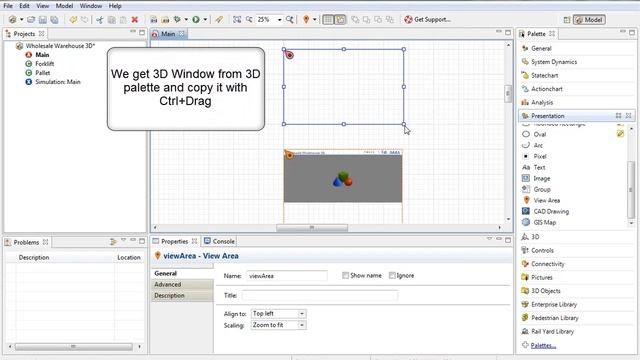Select the Properties tab
Screen dimensions: 640x360
point(174,241)
